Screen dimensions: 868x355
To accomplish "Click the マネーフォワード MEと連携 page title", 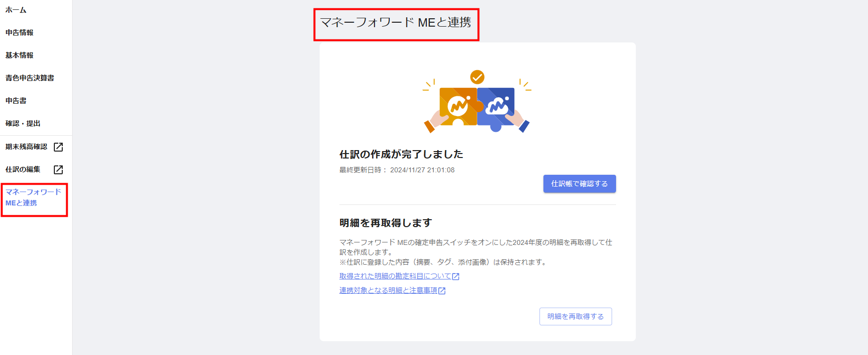I will coord(396,23).
